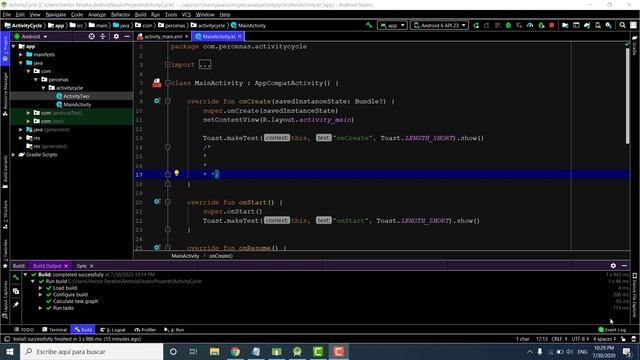Open the Refactor menu

120,14
